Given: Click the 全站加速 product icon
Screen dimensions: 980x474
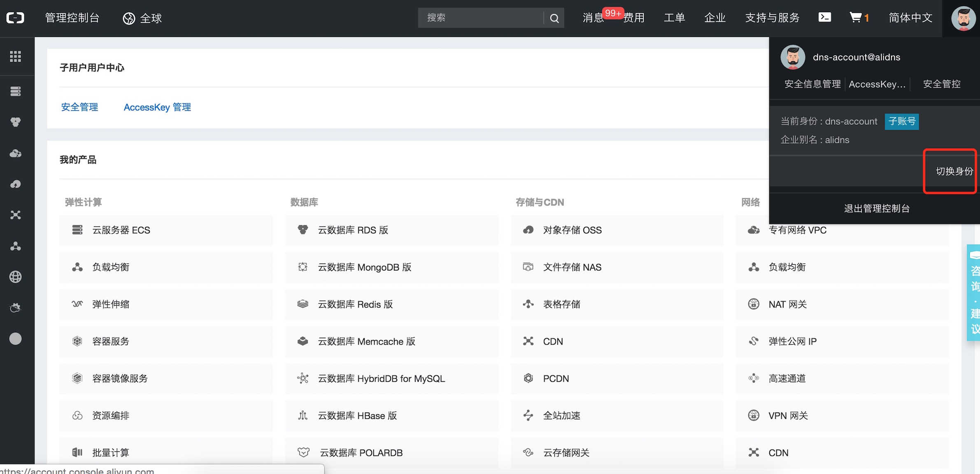Looking at the screenshot, I should (528, 415).
